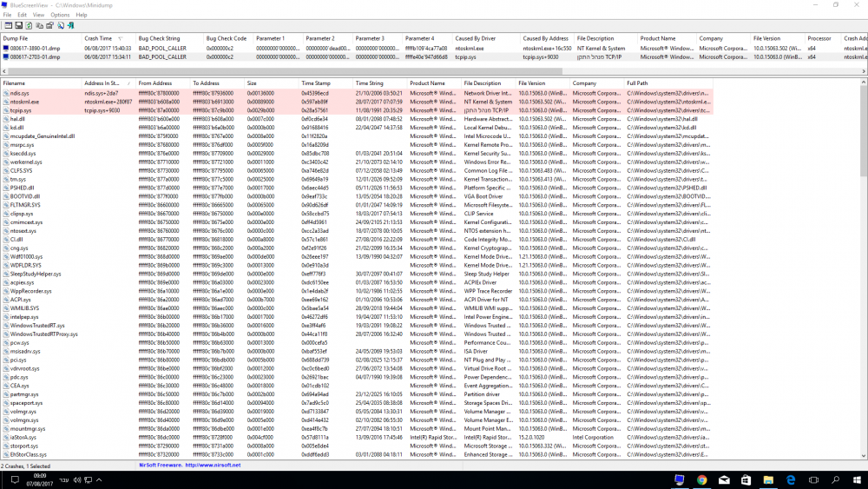Image resolution: width=868 pixels, height=489 pixels.
Task: Open the Mail app from the taskbar
Action: click(x=724, y=480)
